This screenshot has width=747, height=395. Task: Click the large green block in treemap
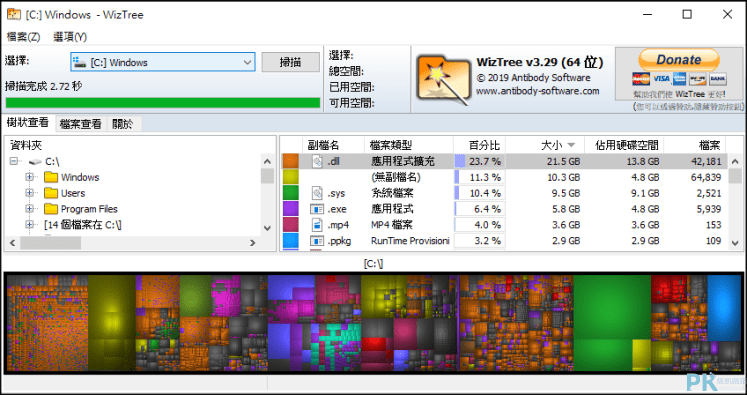pyautogui.click(x=612, y=307)
